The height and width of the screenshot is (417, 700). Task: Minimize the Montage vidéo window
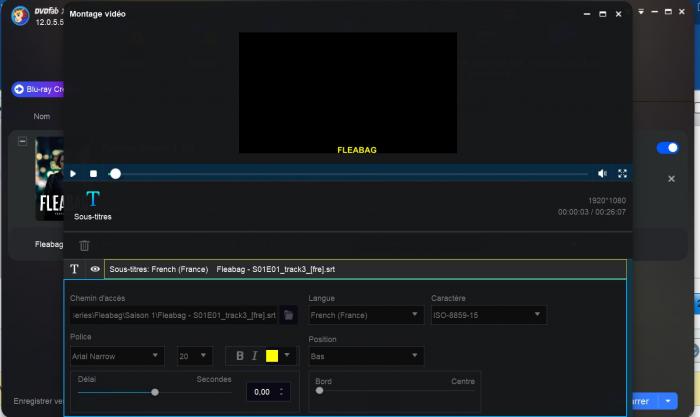(x=587, y=14)
